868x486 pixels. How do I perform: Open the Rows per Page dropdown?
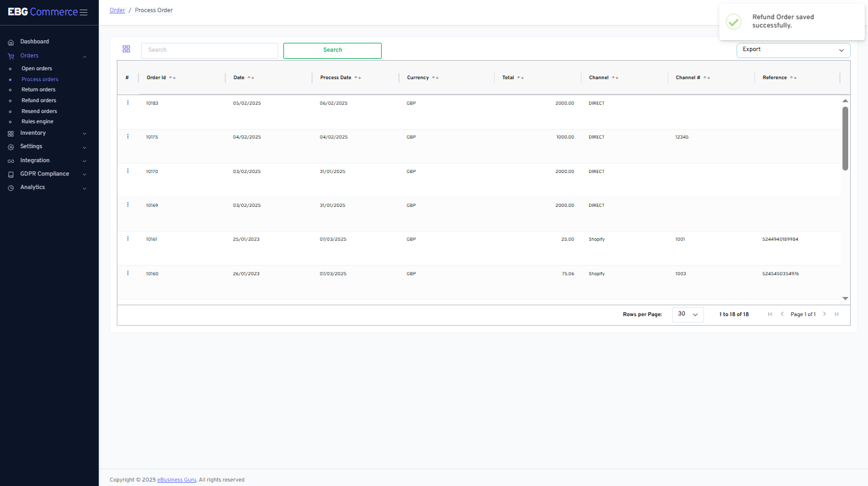(687, 314)
